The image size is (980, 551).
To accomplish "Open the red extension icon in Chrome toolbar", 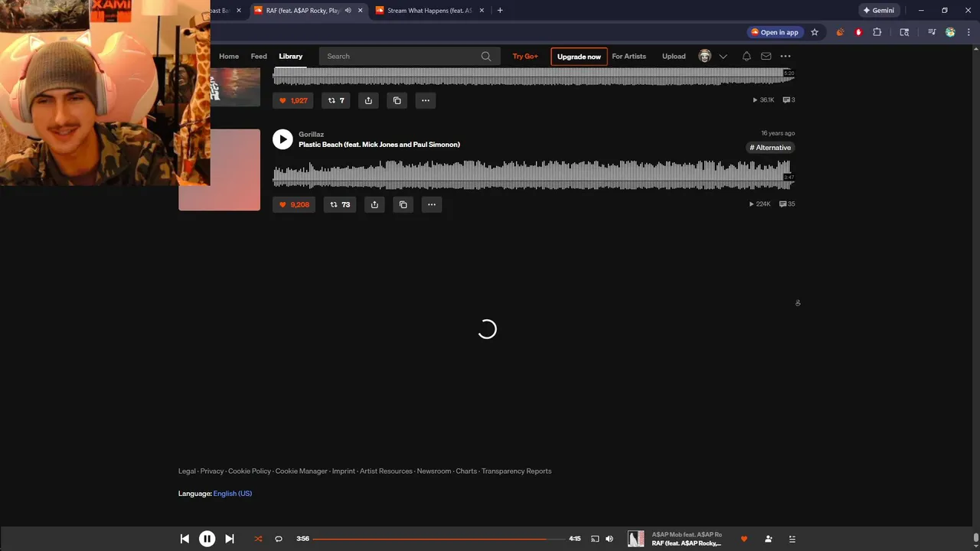I will 858,32.
